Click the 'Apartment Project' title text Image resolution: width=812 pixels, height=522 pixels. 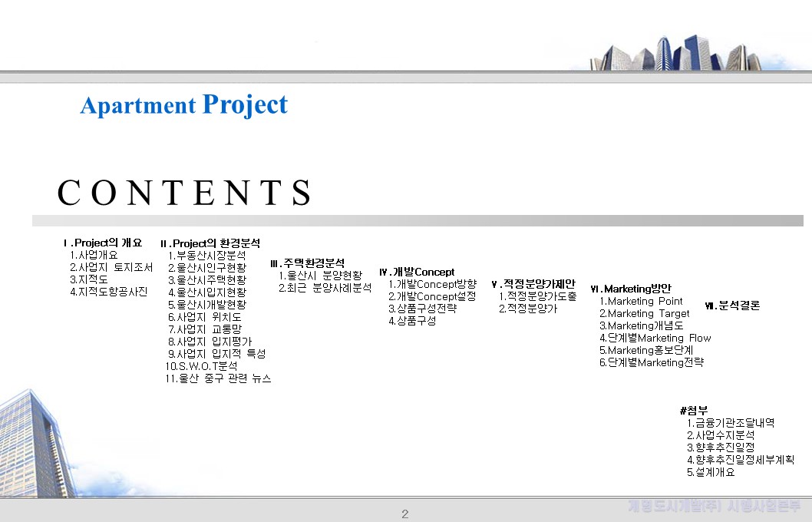pos(184,104)
